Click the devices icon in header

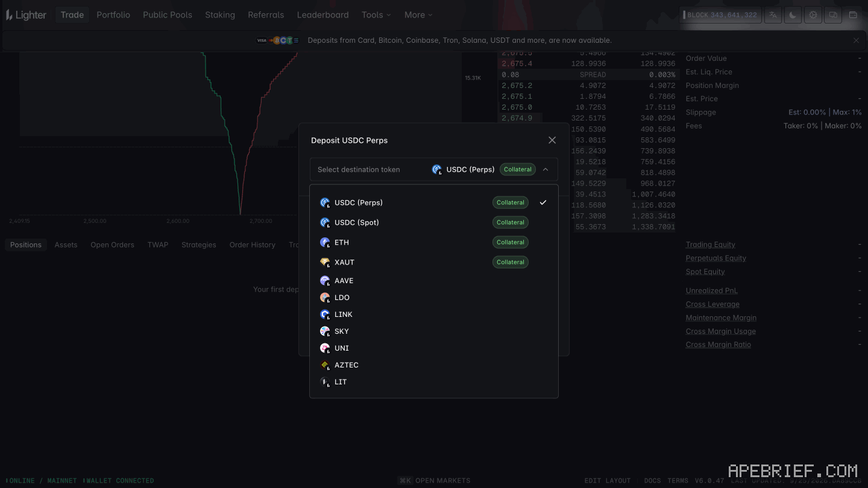(x=833, y=15)
